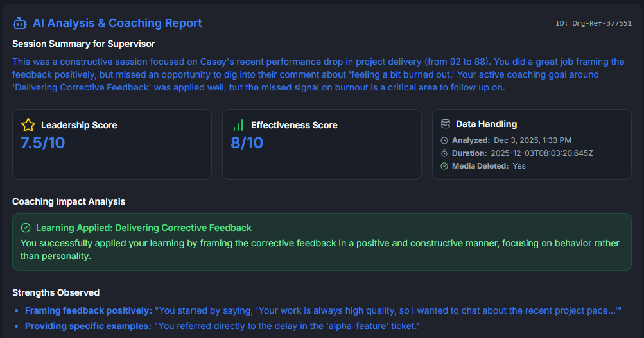Click the AI Analysis & Coaching Report heading
Screen dimensions: 644x338
coord(117,23)
